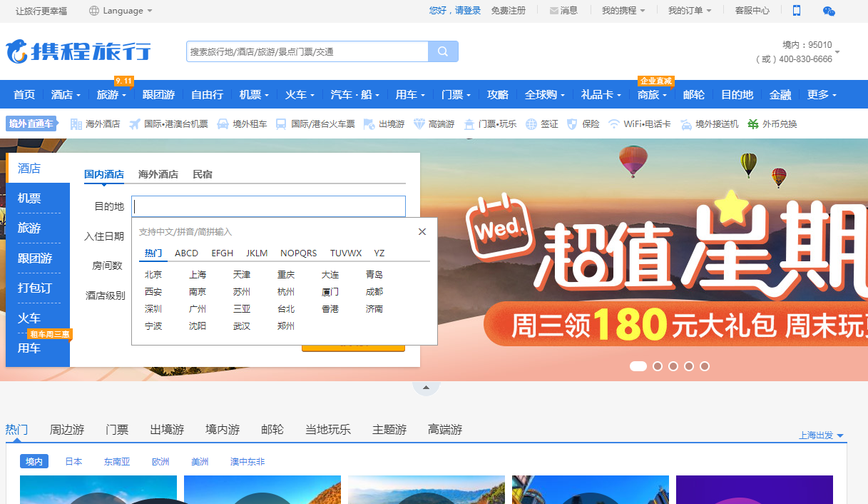Select 火车 in left sidebar

[x=29, y=318]
